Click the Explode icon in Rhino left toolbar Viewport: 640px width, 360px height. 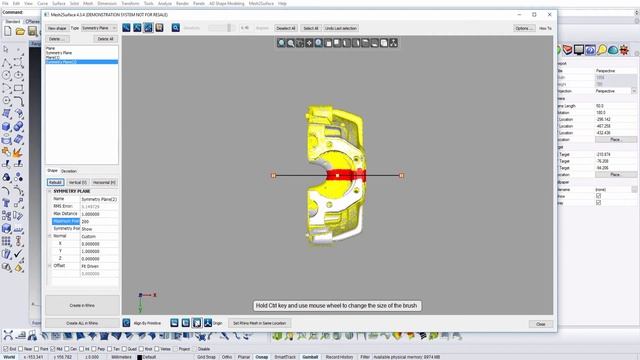point(18,152)
